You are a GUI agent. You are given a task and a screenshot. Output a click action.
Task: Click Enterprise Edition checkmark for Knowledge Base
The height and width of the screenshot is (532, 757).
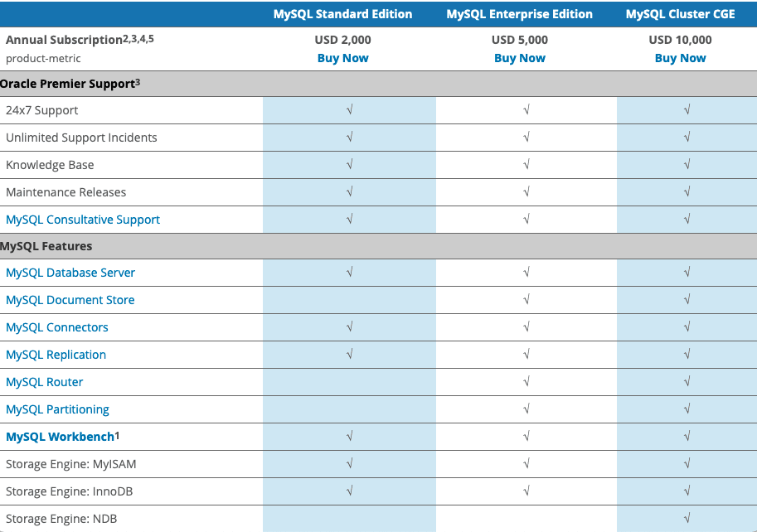527,164
